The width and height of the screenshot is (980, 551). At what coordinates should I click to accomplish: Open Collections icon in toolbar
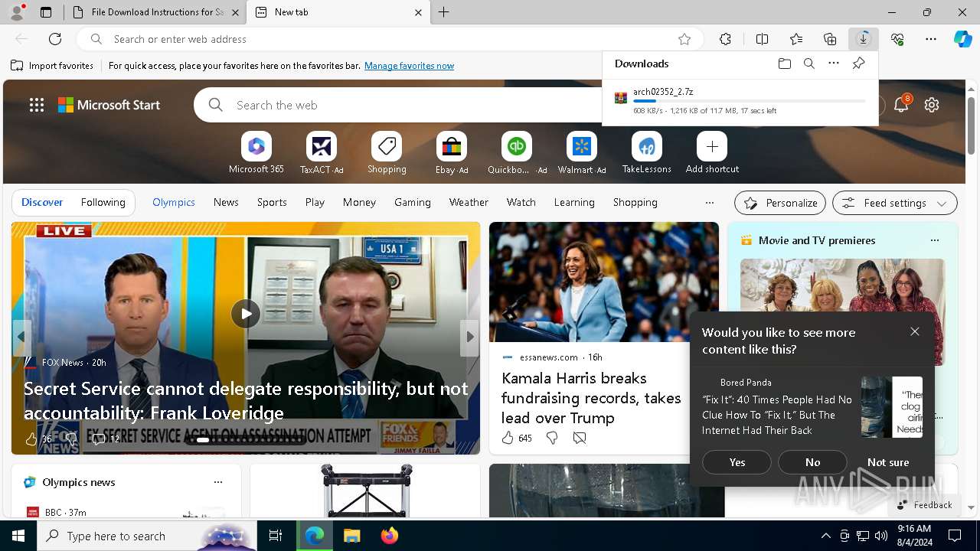(x=830, y=39)
